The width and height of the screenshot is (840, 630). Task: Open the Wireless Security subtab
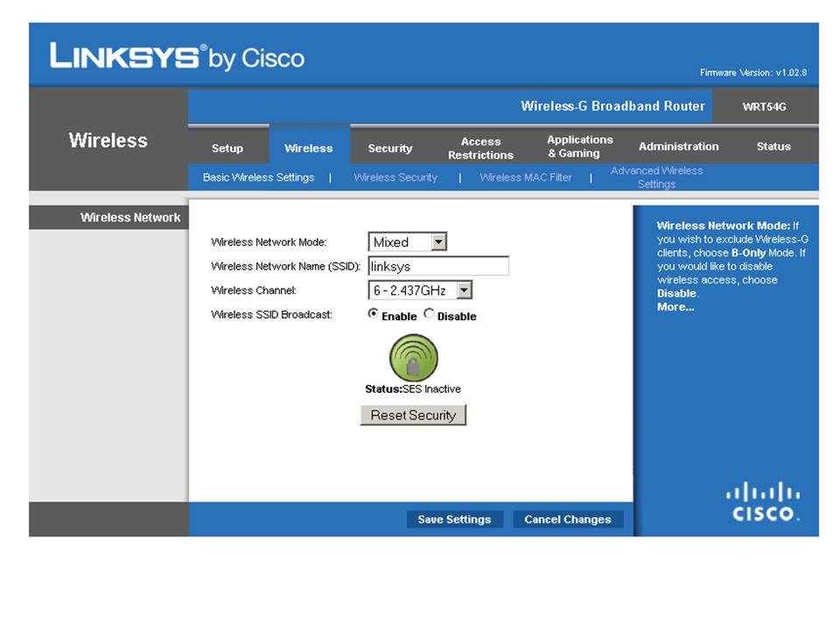point(395,178)
